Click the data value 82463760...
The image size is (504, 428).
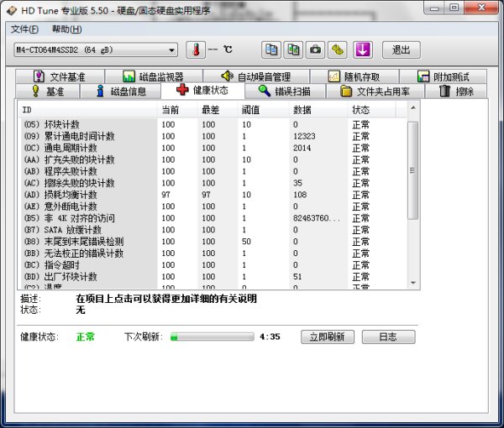(316, 218)
